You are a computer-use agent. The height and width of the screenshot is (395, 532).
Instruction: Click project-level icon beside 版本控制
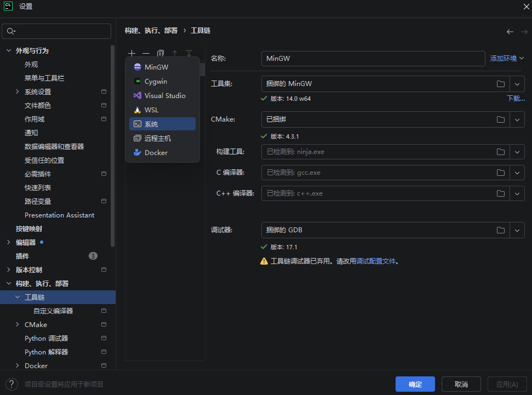click(x=104, y=270)
